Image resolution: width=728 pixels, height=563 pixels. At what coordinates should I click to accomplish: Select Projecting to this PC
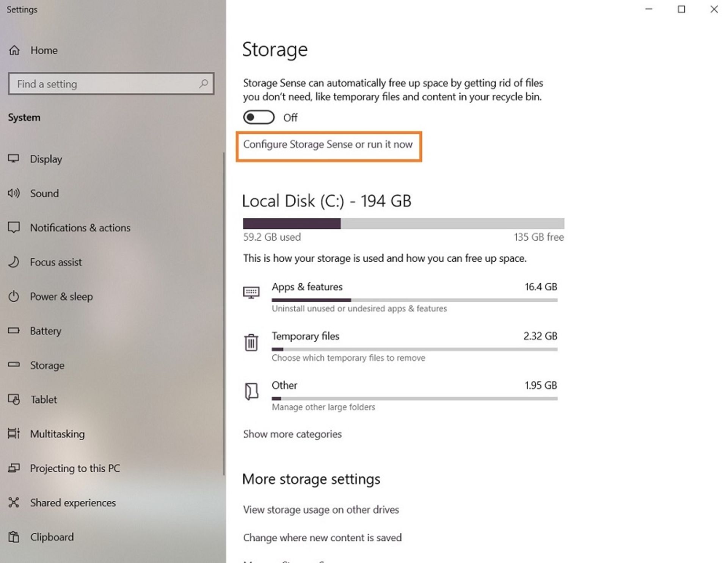(75, 468)
